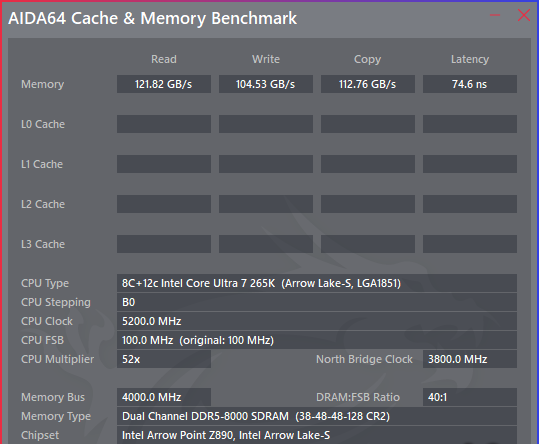Click the CPU Multiplier field showing 52x

pos(164,359)
